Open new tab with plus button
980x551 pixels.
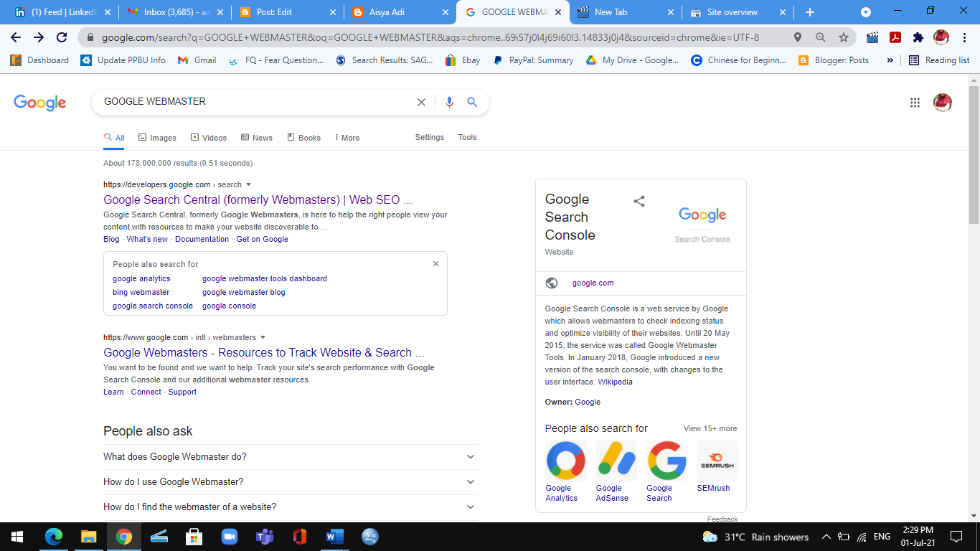coord(810,12)
